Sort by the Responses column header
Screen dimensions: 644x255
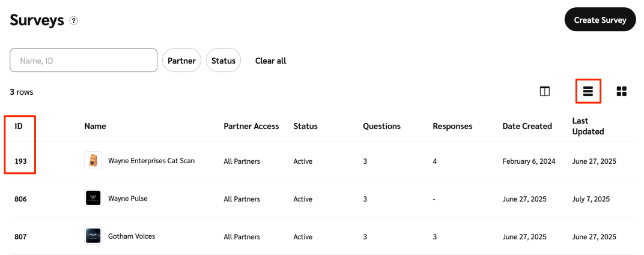[452, 126]
